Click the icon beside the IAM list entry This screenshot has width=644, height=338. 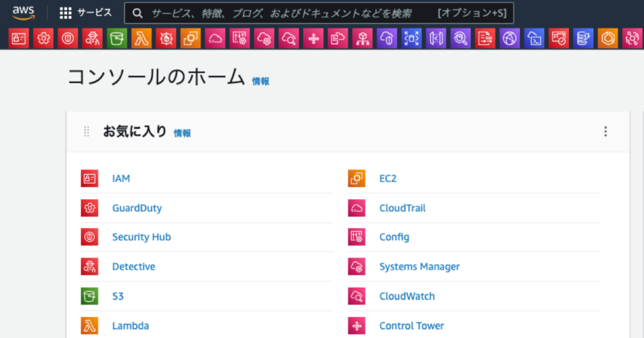[89, 178]
